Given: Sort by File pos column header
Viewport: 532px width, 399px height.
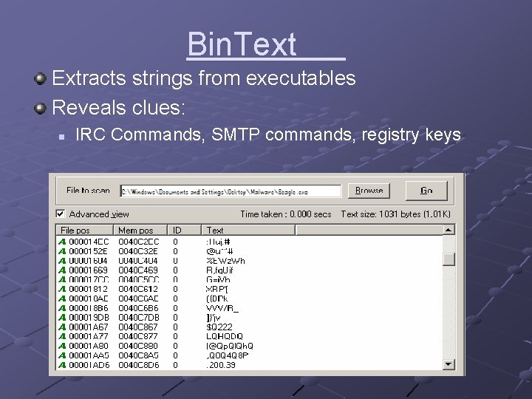Looking at the screenshot, I should 84,230.
